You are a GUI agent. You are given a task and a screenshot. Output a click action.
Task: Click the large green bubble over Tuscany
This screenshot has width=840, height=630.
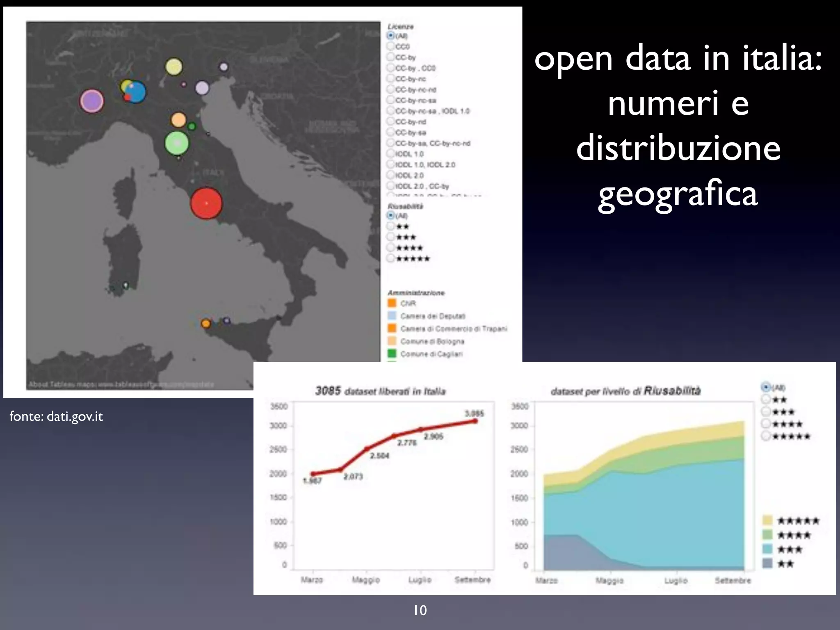tap(177, 143)
